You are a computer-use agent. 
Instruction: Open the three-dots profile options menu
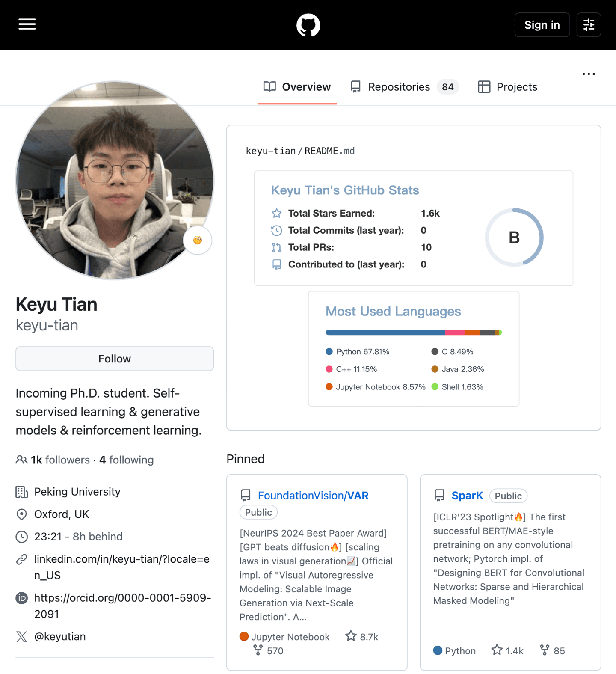(x=589, y=74)
